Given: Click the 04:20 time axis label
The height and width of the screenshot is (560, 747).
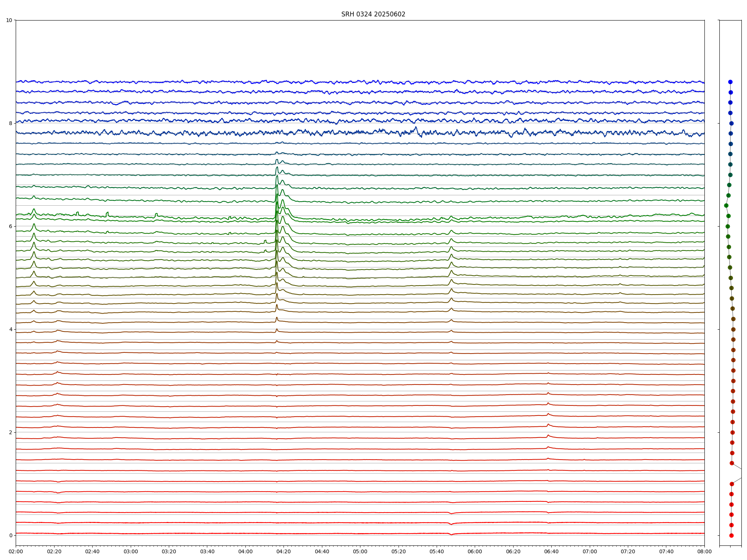Looking at the screenshot, I should (283, 551).
